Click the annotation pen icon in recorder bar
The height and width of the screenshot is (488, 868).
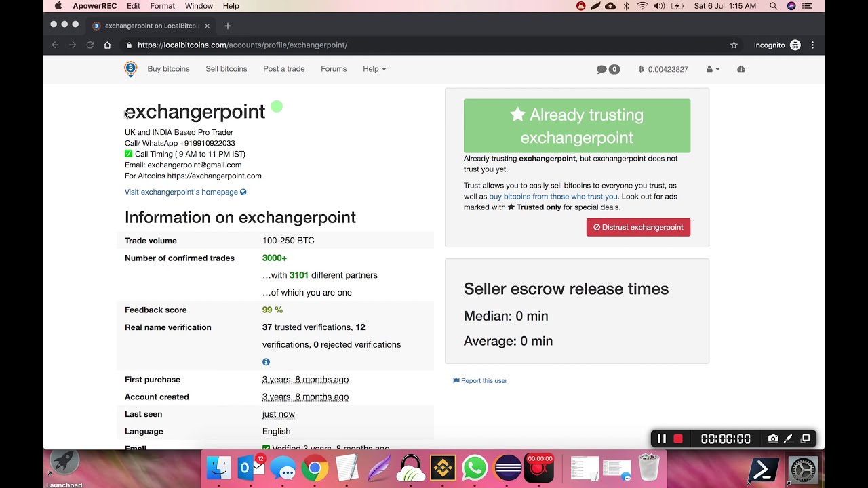coord(789,439)
